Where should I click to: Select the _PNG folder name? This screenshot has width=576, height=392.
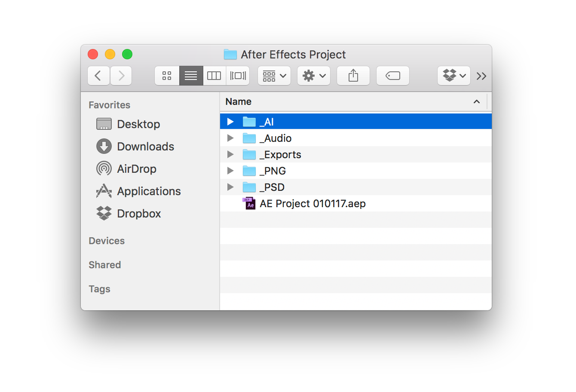(273, 171)
